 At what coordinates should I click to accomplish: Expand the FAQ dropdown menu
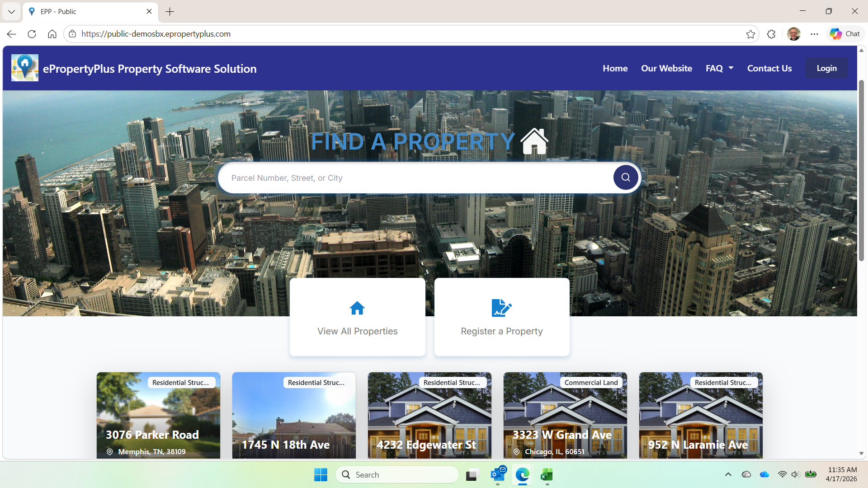[719, 68]
